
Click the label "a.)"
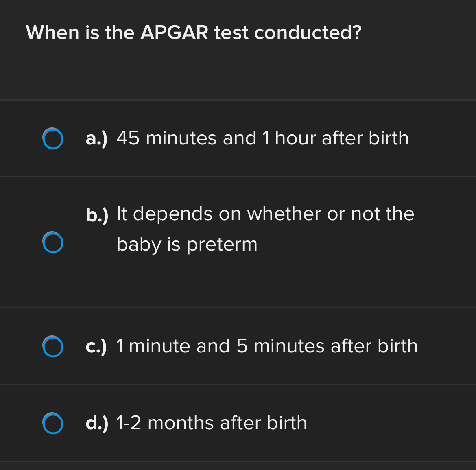click(97, 138)
